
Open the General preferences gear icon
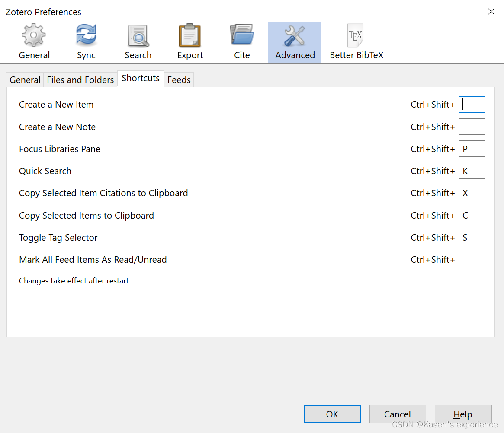pyautogui.click(x=34, y=35)
